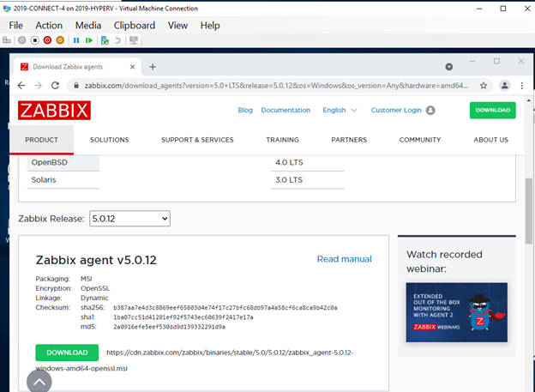This screenshot has height=392, width=535.
Task: Go back in Chrome browser
Action: point(21,86)
